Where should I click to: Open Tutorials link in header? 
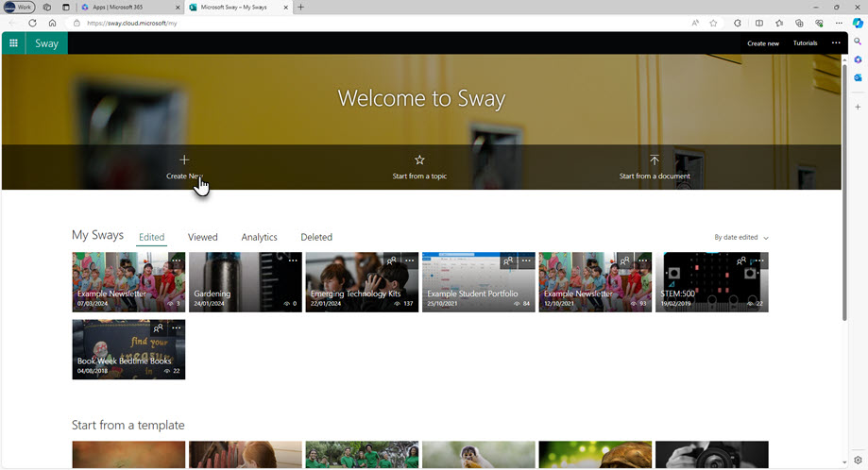click(805, 43)
